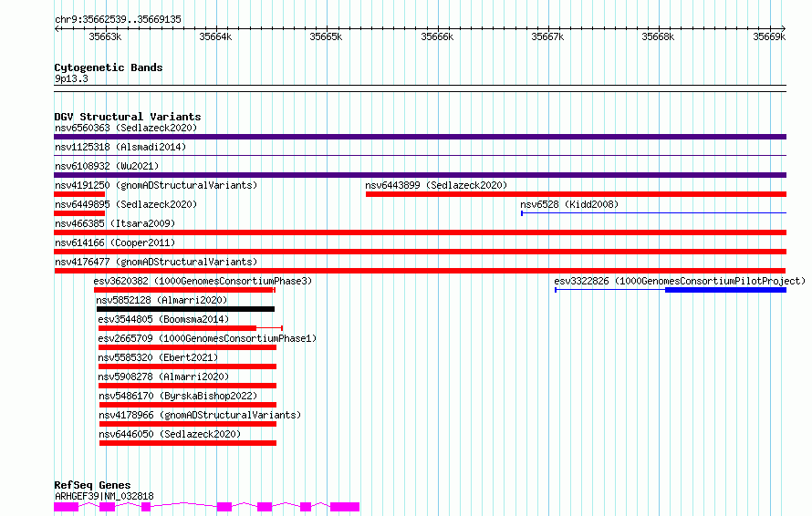The image size is (812, 516).
Task: Click the Cytogenetic Bands track title
Action: [109, 67]
